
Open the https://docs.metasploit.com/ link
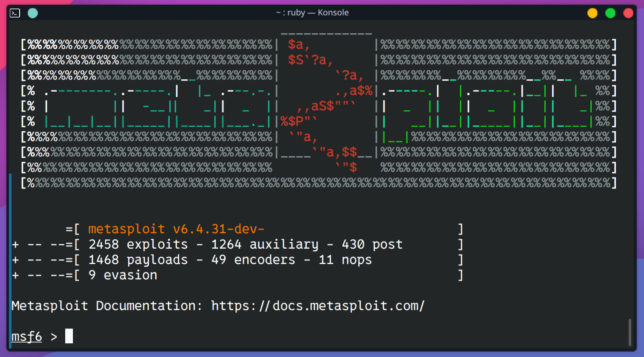(318, 306)
